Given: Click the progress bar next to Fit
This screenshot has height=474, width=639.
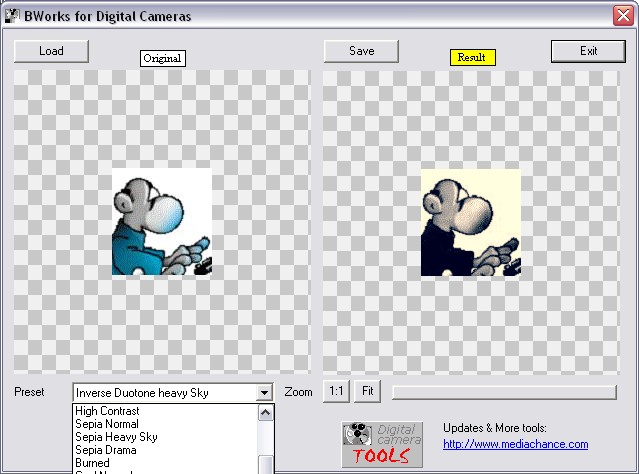Looking at the screenshot, I should [505, 392].
